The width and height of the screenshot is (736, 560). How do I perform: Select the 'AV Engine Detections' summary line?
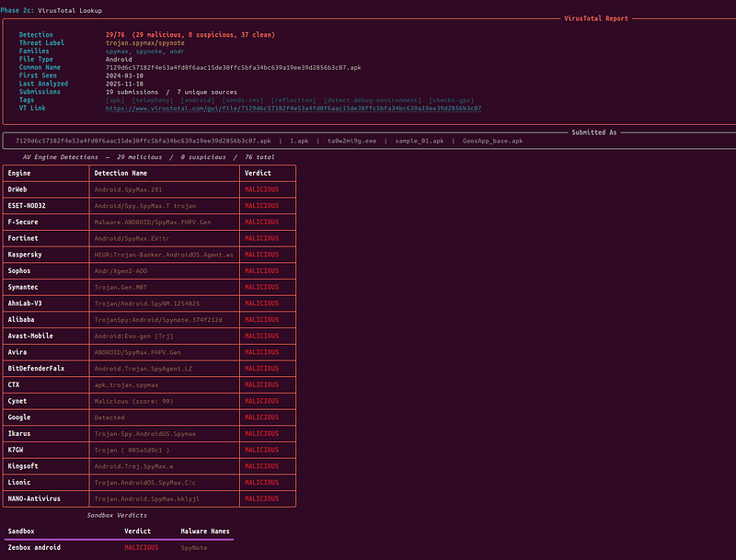149,157
